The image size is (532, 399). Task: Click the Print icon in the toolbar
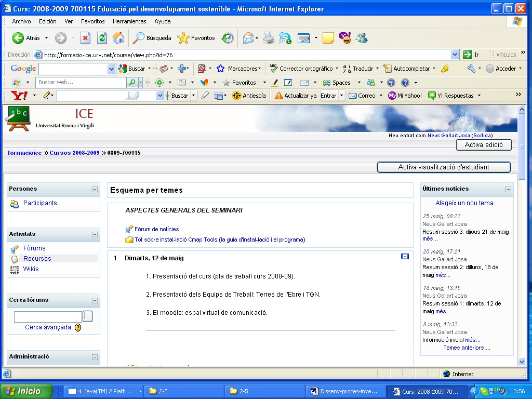[x=268, y=38]
